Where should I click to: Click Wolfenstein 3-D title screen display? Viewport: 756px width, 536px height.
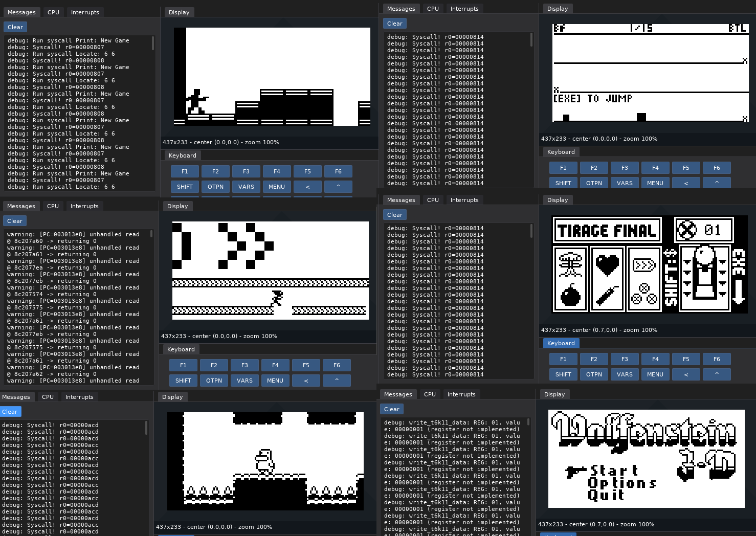(647, 459)
